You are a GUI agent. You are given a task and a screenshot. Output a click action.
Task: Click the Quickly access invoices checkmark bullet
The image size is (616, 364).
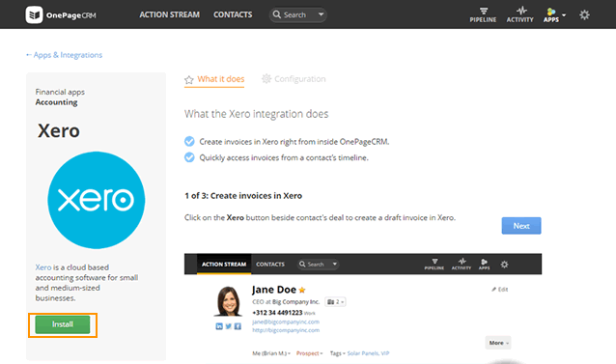[189, 157]
